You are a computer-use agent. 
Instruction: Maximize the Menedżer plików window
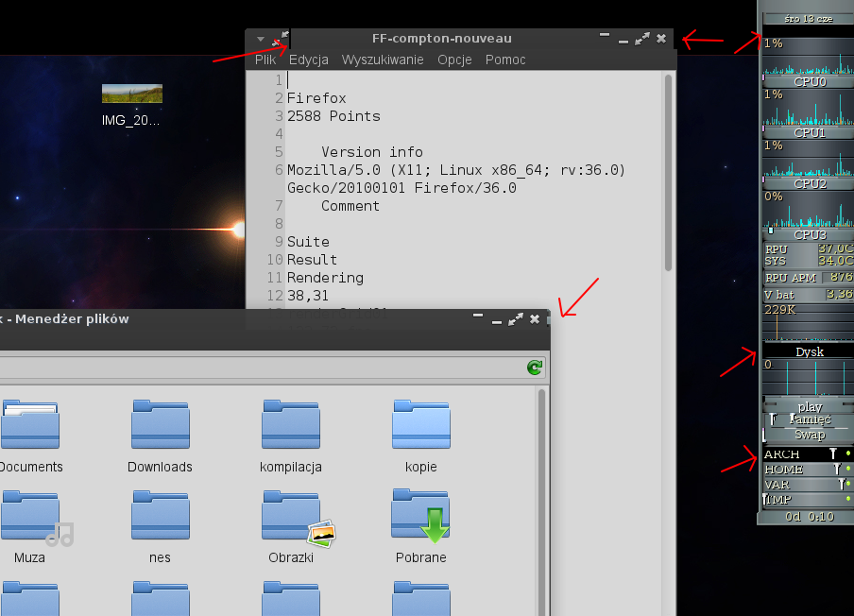(x=515, y=319)
